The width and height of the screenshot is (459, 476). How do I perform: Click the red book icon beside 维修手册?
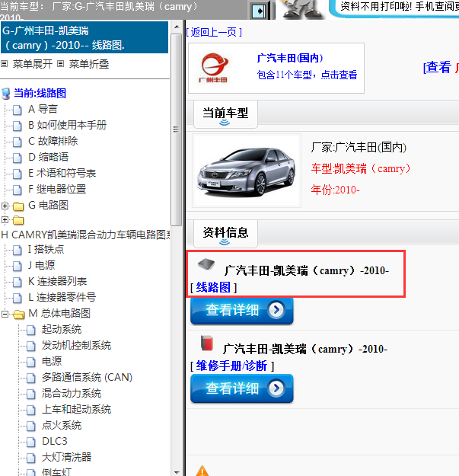click(x=207, y=343)
